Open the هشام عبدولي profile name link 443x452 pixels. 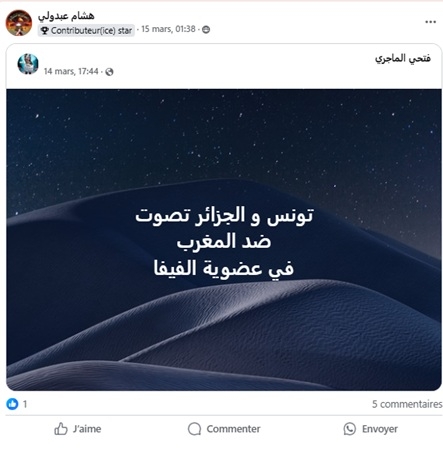[66, 15]
